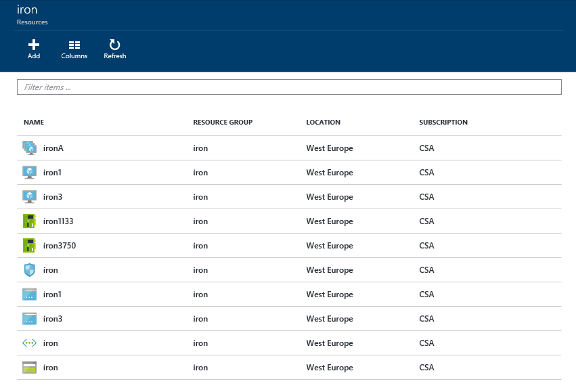
Task: Open the iron network security group shield
Action: [x=29, y=270]
